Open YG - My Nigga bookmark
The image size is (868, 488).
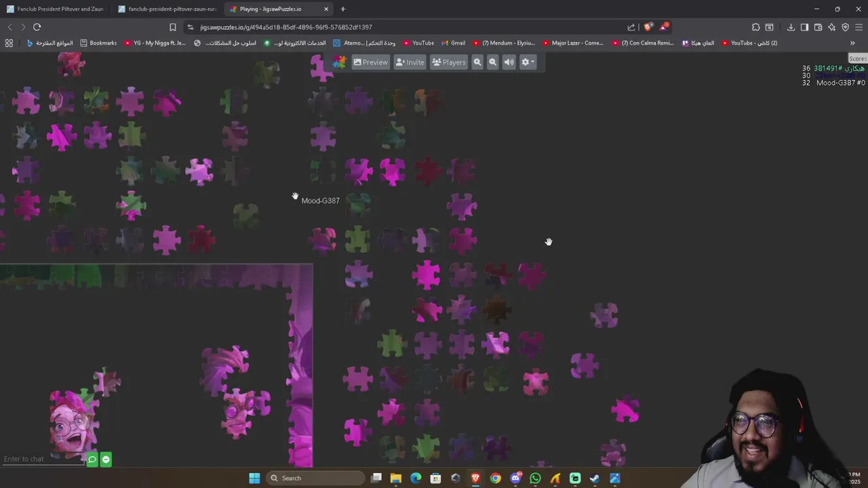pyautogui.click(x=155, y=43)
